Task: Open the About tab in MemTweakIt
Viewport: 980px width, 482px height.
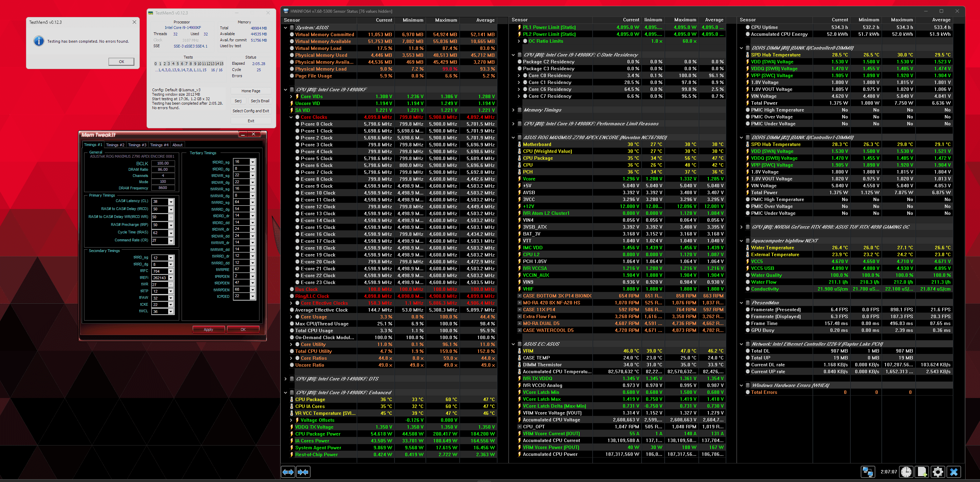Action: [177, 145]
